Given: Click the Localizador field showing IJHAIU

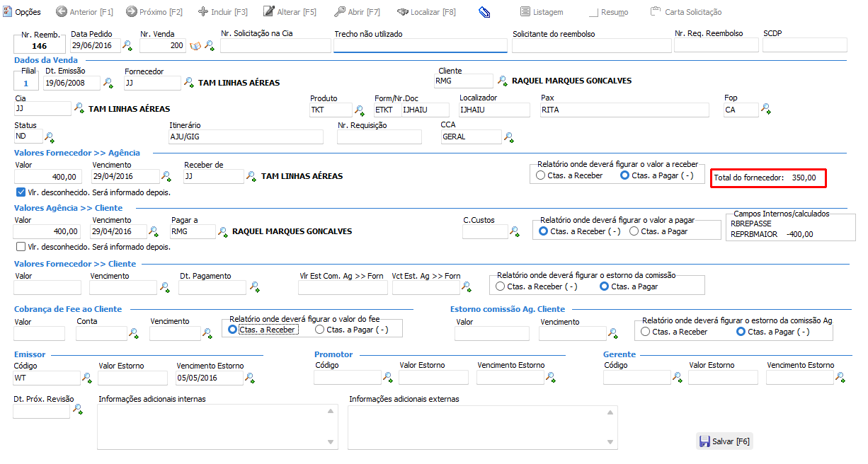Looking at the screenshot, I should [x=494, y=110].
